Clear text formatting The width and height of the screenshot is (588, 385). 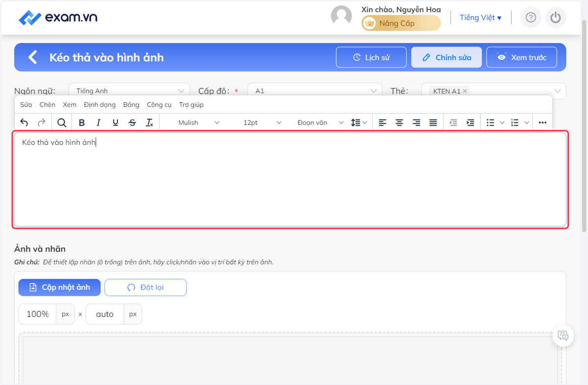pyautogui.click(x=149, y=122)
